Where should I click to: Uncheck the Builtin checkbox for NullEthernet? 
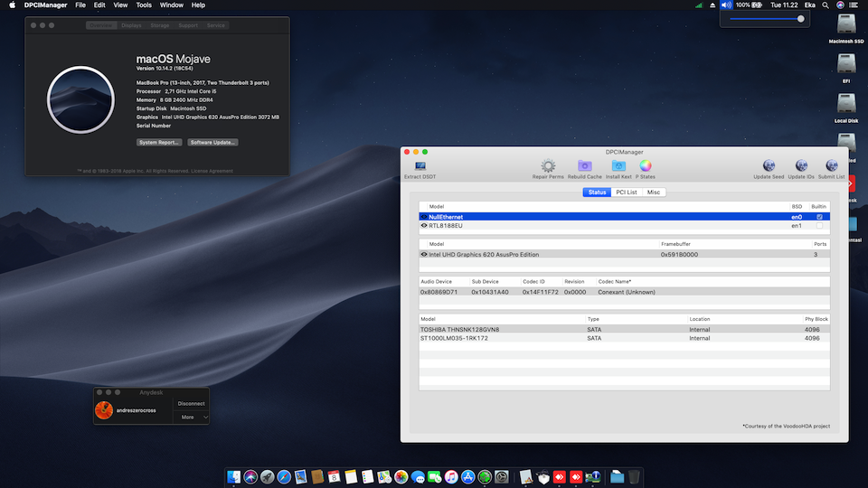point(819,217)
